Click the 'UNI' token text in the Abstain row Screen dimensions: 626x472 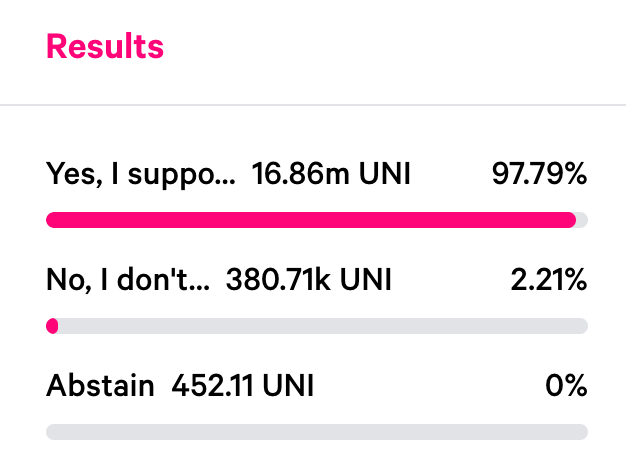coord(288,385)
